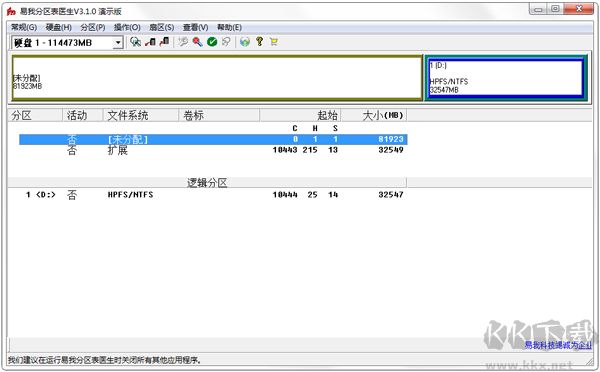This screenshot has height=372, width=600.
Task: Maximize the window
Action: click(x=555, y=9)
